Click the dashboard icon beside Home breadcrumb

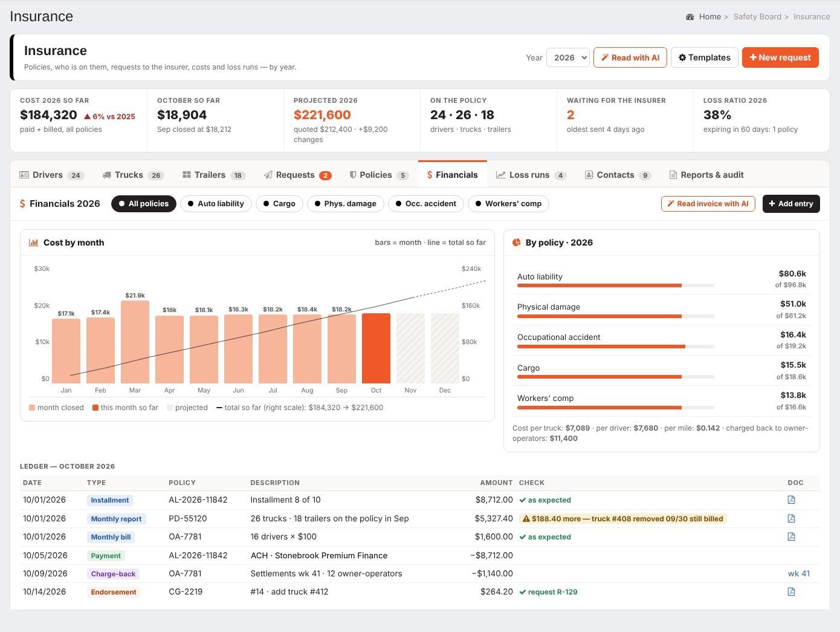pyautogui.click(x=690, y=17)
